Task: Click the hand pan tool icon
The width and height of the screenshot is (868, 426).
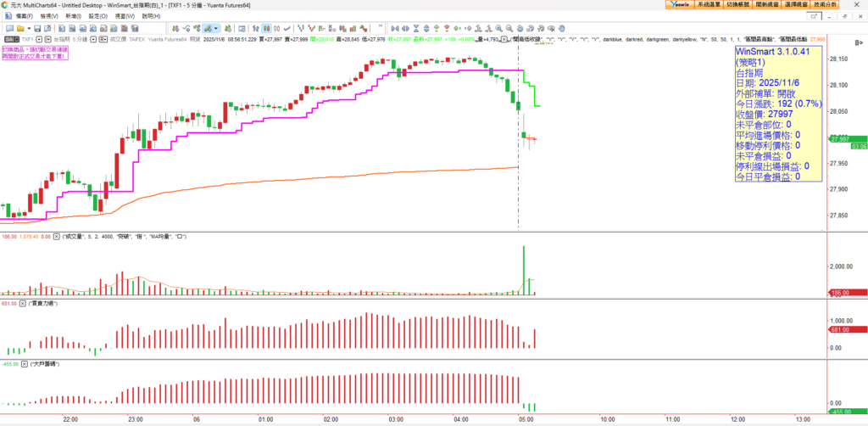Action: pyautogui.click(x=562, y=28)
